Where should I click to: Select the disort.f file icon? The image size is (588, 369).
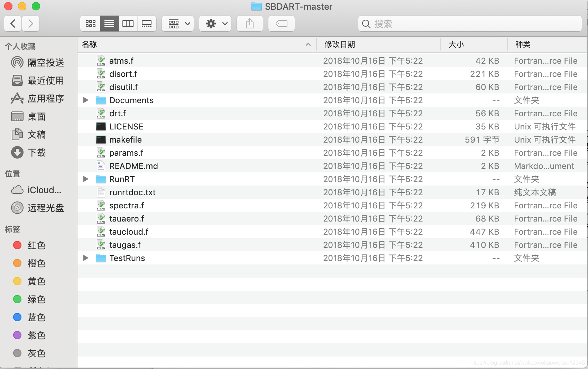click(x=101, y=74)
